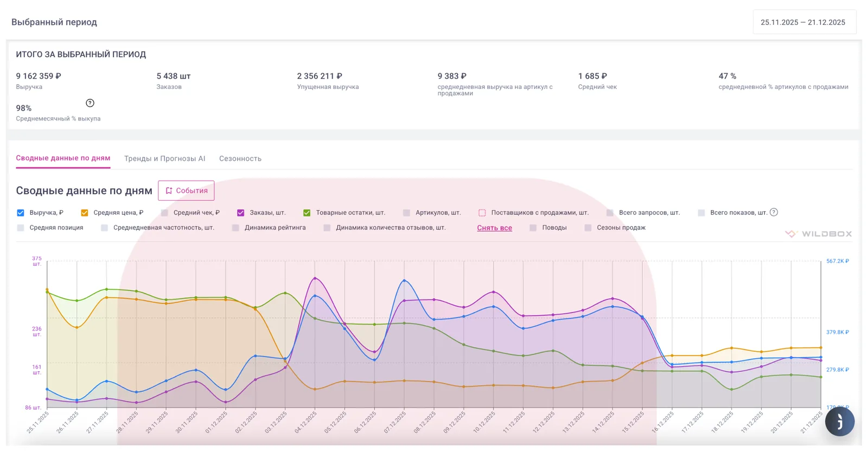Tick the Всего показов, шт. checkbox
This screenshot has width=868, height=451.
coord(701,213)
